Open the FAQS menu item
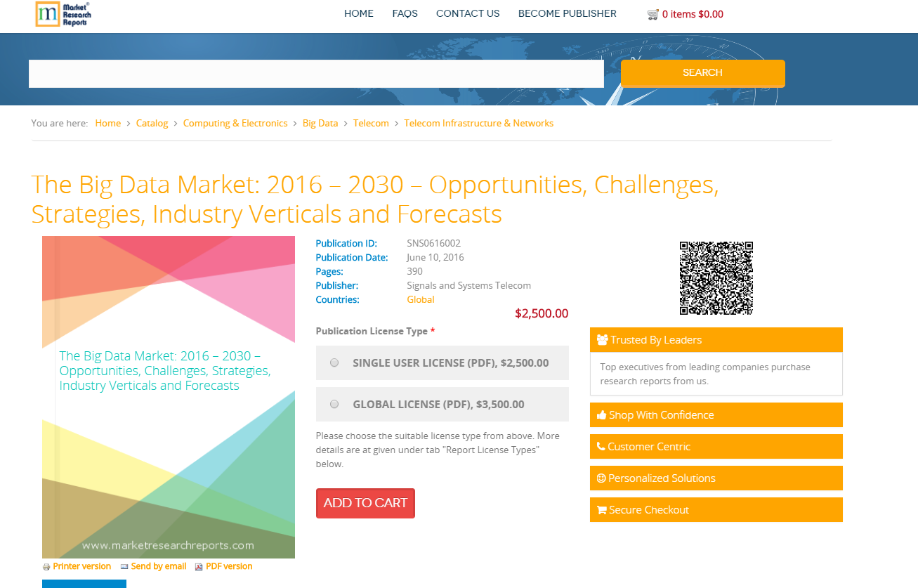 pyautogui.click(x=405, y=13)
